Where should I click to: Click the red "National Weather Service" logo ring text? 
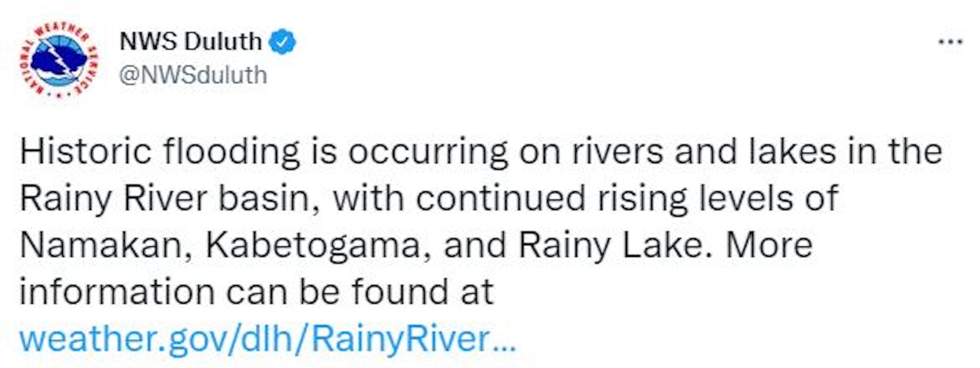click(x=59, y=28)
